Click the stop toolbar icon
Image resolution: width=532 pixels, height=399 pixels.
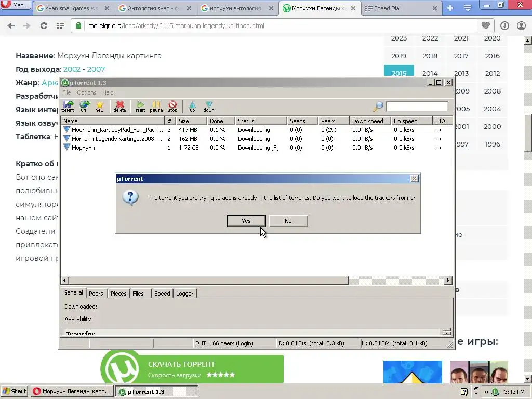172,106
